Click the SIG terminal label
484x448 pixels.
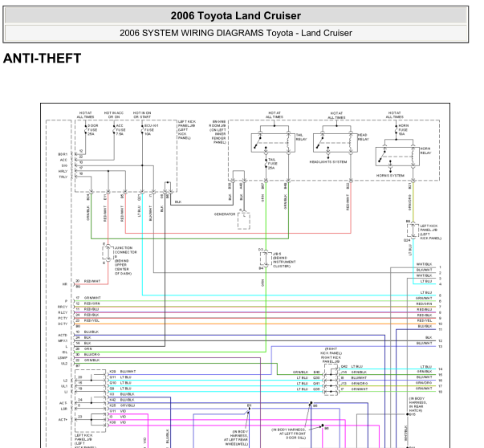pyautogui.click(x=64, y=165)
